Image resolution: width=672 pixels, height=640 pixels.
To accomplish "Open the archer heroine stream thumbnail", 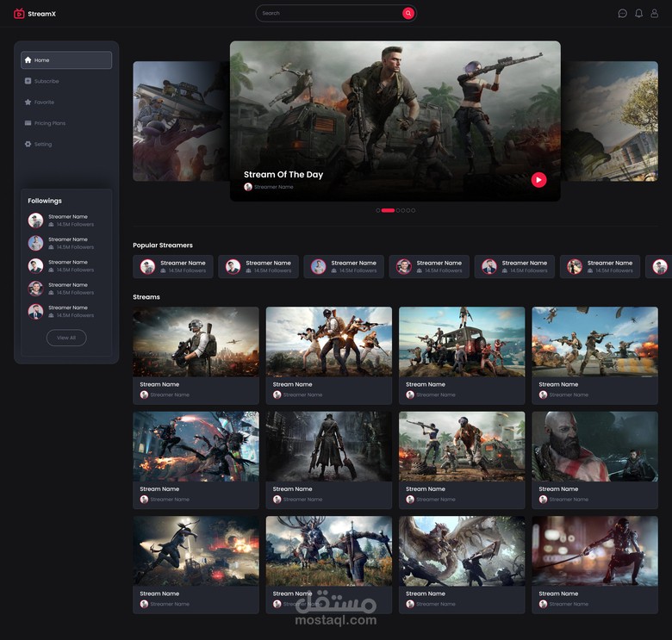I will (x=196, y=551).
